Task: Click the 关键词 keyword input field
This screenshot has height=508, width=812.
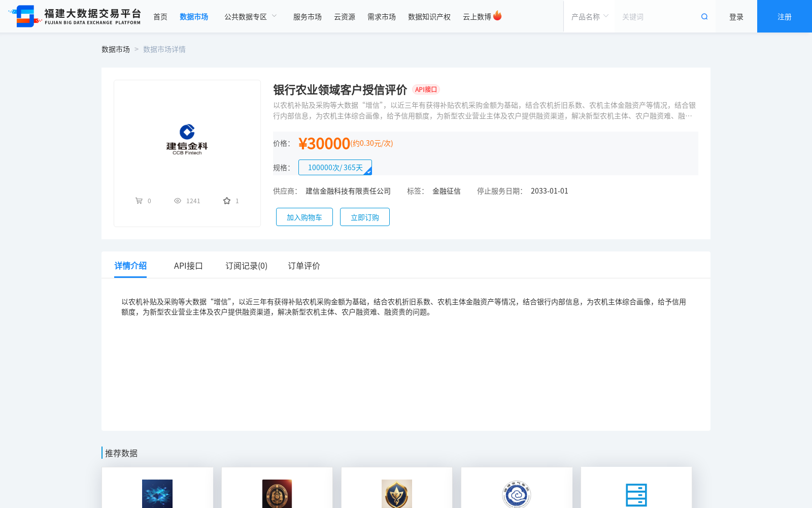Action: 655,16
